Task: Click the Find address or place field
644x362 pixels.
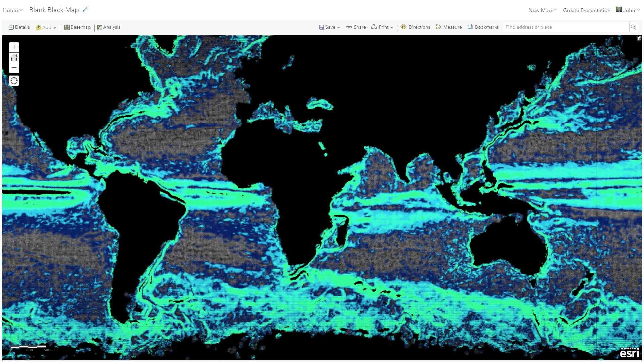Action: pyautogui.click(x=566, y=27)
